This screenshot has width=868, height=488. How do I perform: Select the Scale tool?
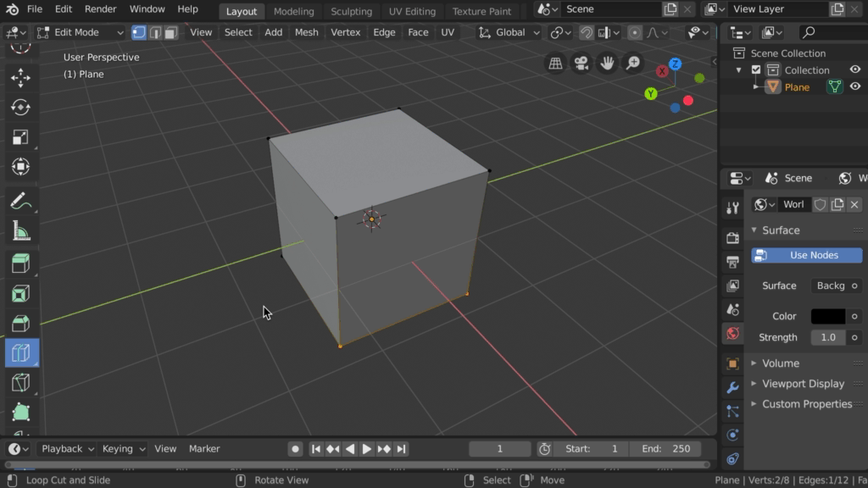tap(21, 137)
